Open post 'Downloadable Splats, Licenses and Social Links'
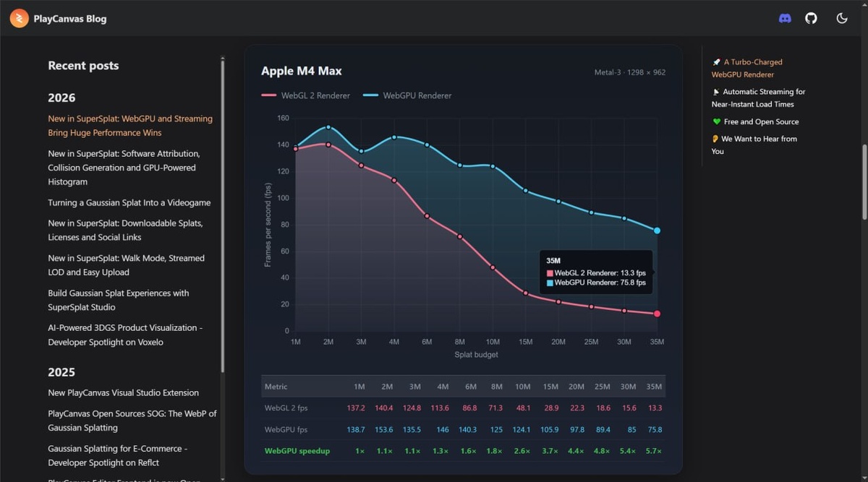Image resolution: width=868 pixels, height=482 pixels. click(125, 230)
